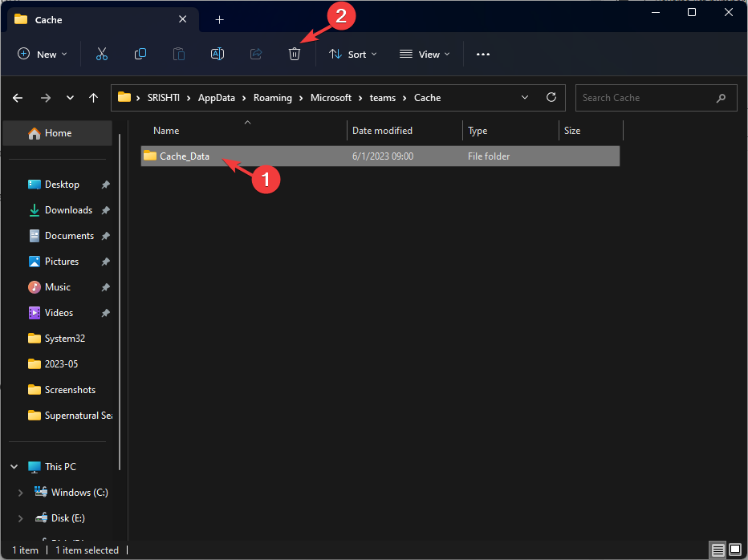Open Music in navigation pane
This screenshot has width=748, height=560.
(x=58, y=288)
